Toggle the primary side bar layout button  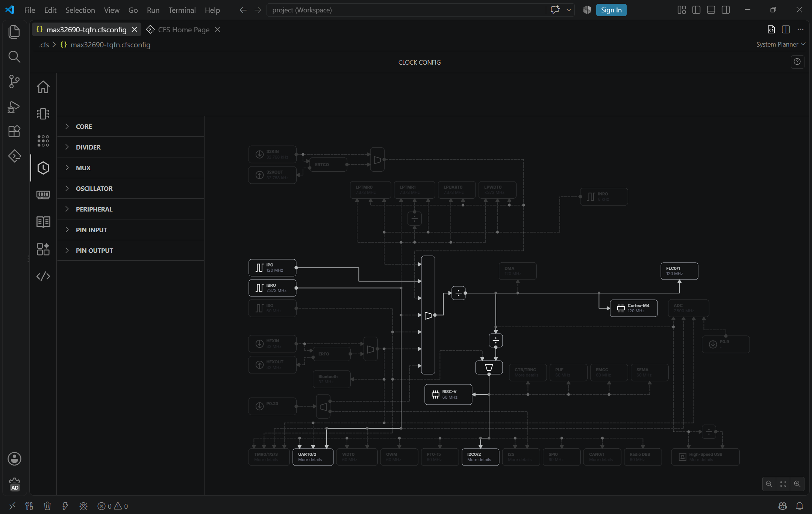point(696,10)
